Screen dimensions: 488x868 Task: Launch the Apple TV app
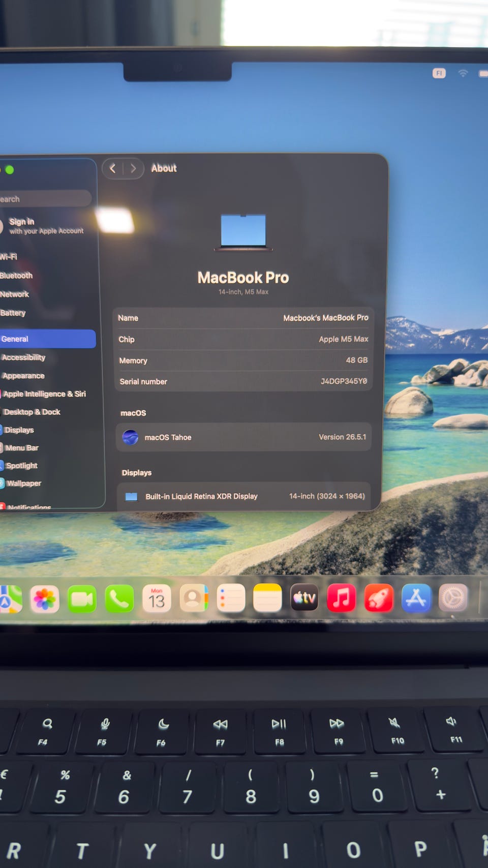click(x=304, y=598)
